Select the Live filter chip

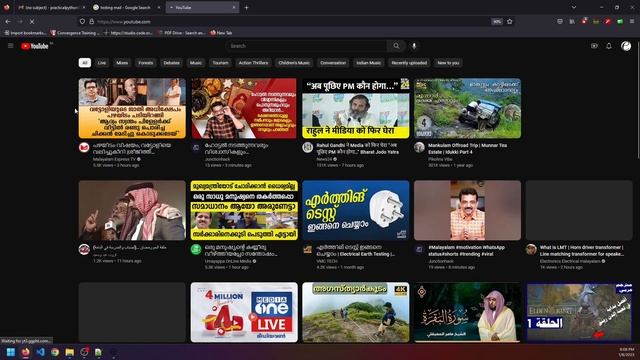click(x=102, y=63)
